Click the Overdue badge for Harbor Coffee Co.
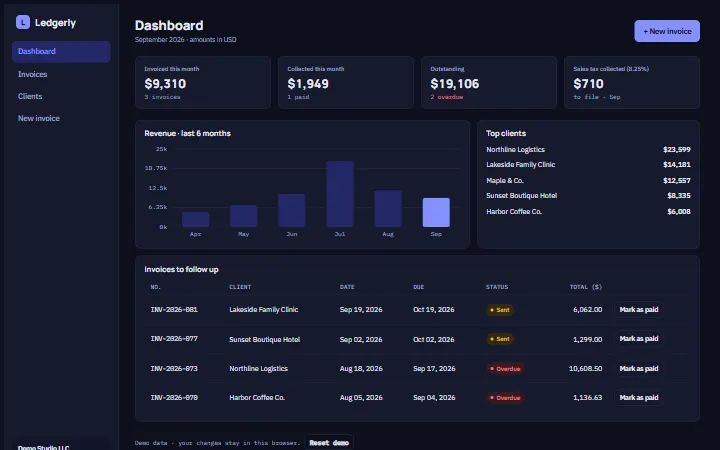720x450 pixels. point(505,398)
